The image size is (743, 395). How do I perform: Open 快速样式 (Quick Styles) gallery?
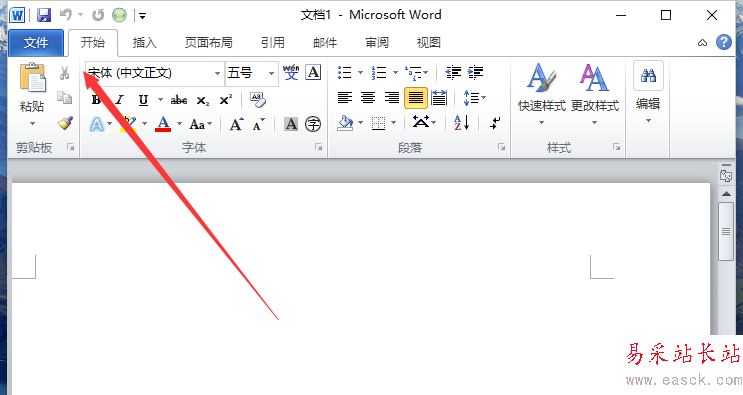pos(542,94)
